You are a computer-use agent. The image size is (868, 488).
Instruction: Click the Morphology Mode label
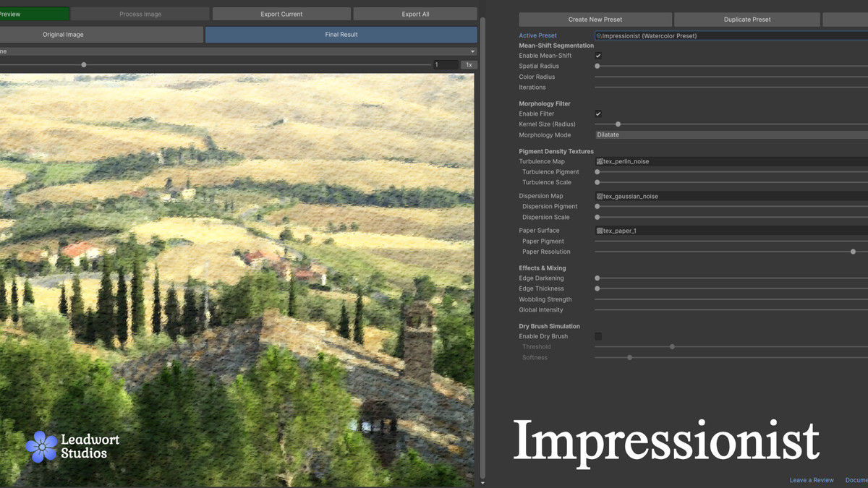[x=545, y=134]
